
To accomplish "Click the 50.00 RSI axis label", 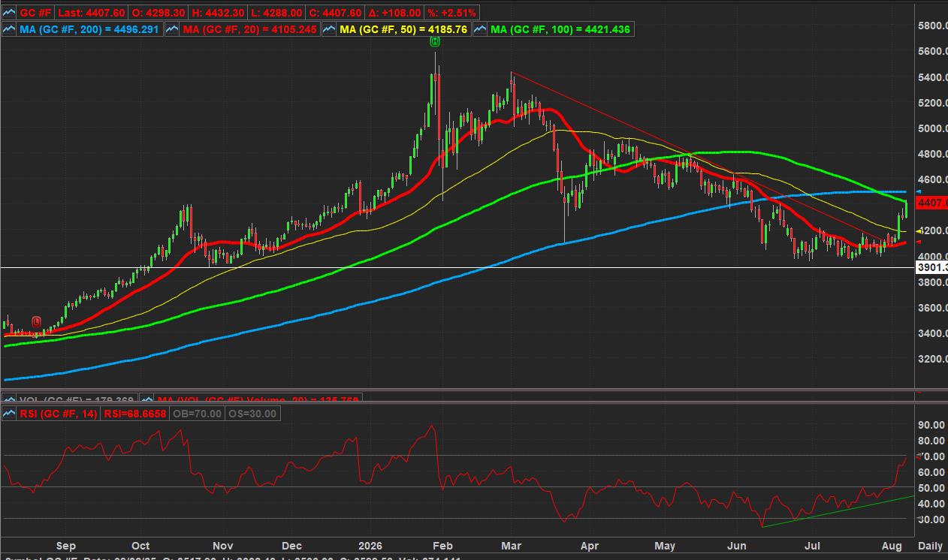I will pos(932,488).
